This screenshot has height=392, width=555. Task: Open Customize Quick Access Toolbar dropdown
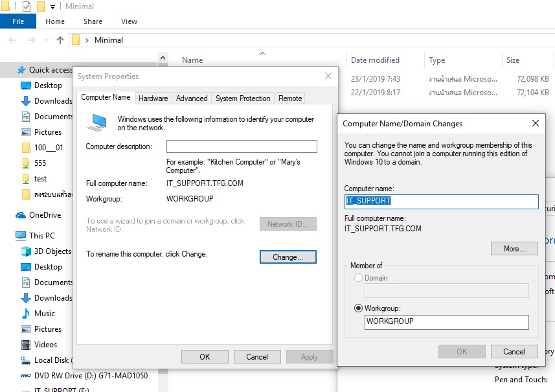pos(52,6)
